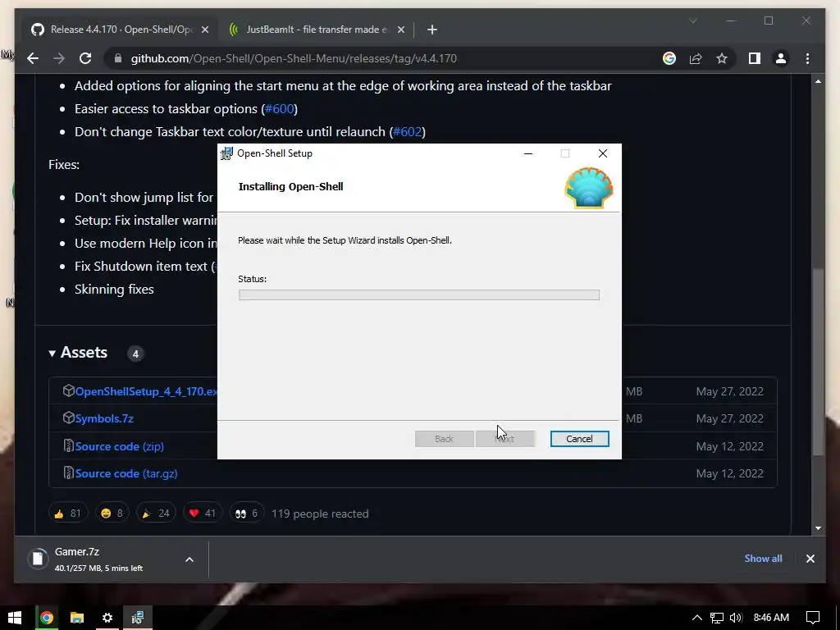The height and width of the screenshot is (630, 840).
Task: Open Chrome from the taskbar
Action: point(47,619)
